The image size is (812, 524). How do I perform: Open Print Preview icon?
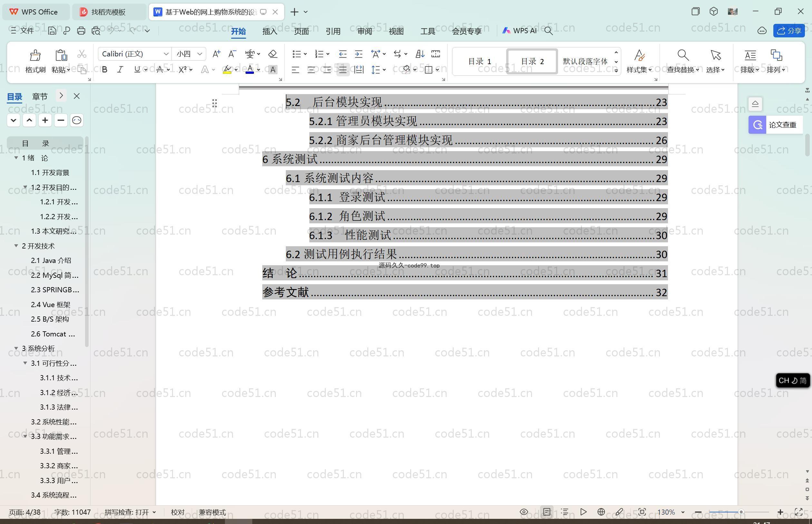96,31
